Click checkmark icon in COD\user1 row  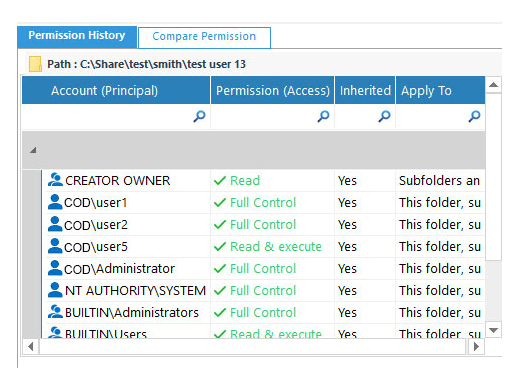pyautogui.click(x=220, y=203)
